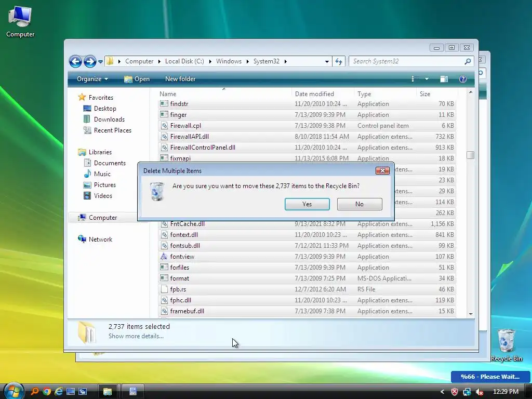Viewport: 532px width, 399px height.
Task: Refresh the System32 folder view
Action: 339,61
